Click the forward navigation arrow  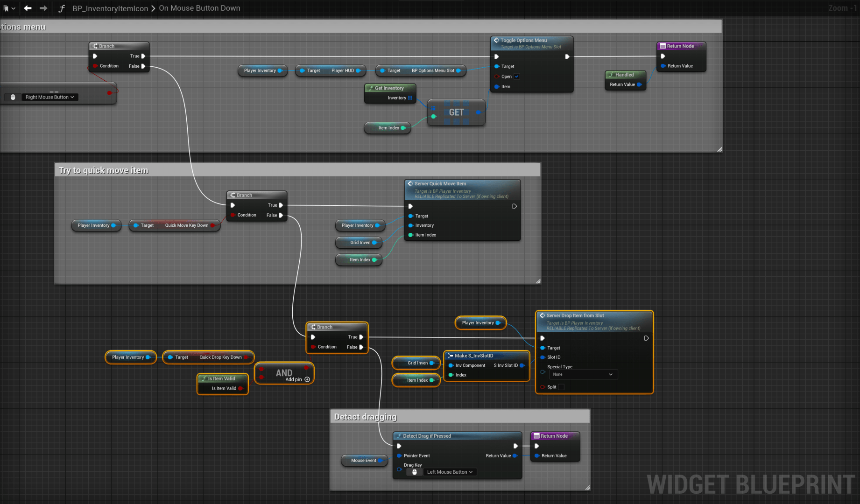click(x=43, y=8)
